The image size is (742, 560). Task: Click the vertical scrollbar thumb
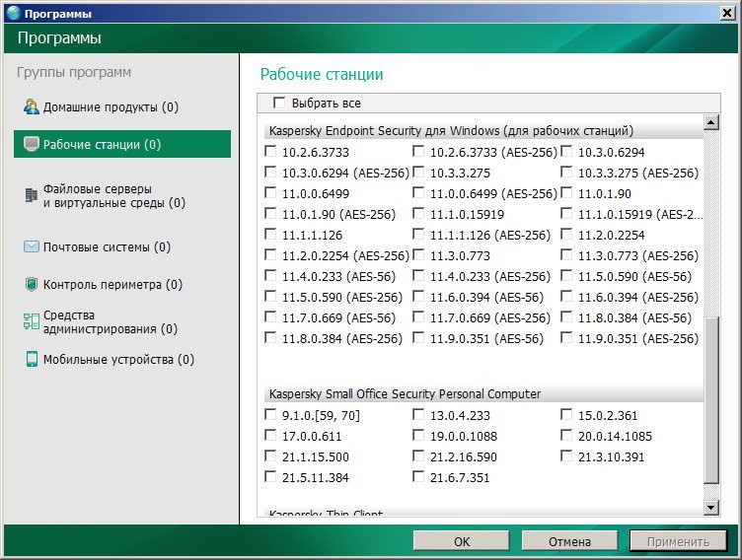point(710,399)
